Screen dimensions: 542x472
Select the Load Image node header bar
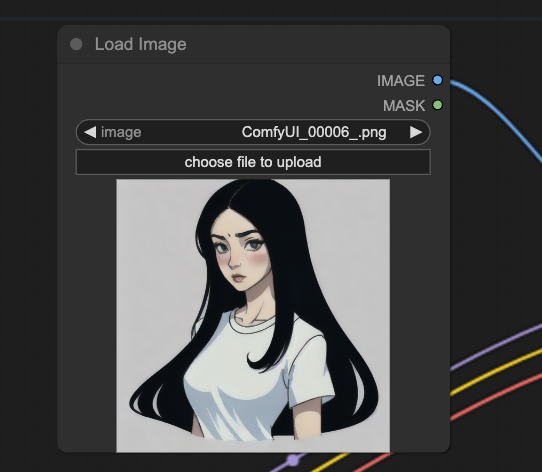(x=253, y=44)
